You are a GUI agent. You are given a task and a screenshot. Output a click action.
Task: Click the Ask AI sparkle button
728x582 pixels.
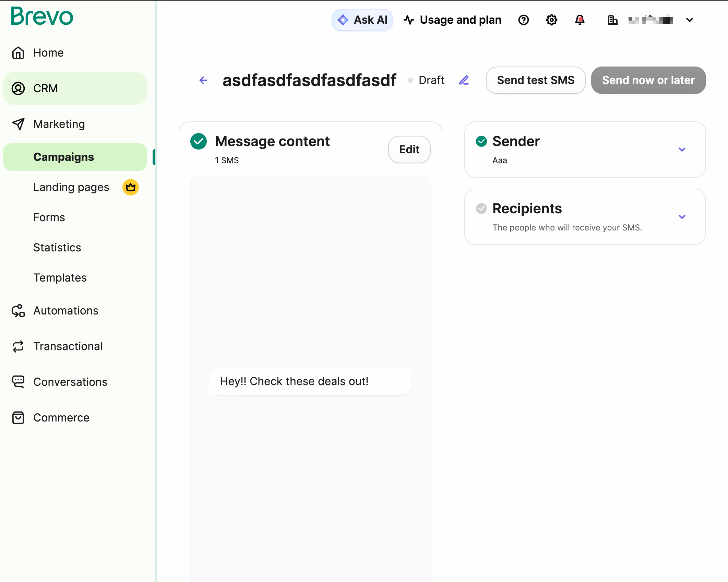tap(362, 20)
